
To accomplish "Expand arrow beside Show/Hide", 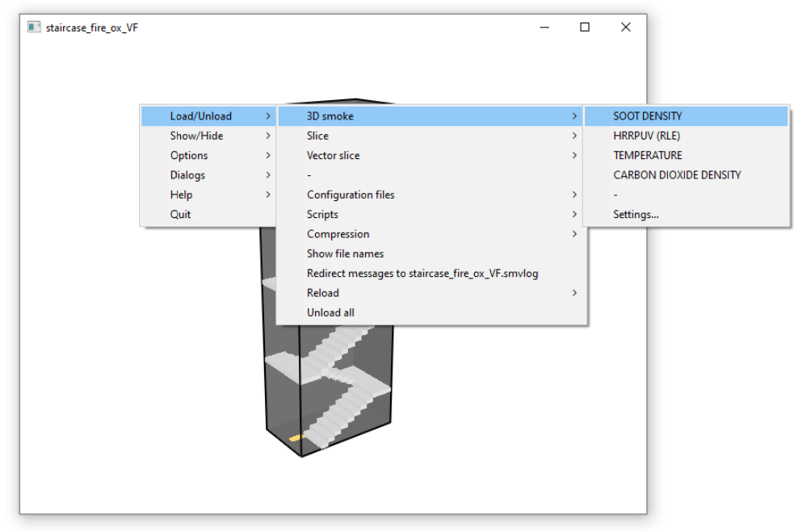I will coord(268,136).
